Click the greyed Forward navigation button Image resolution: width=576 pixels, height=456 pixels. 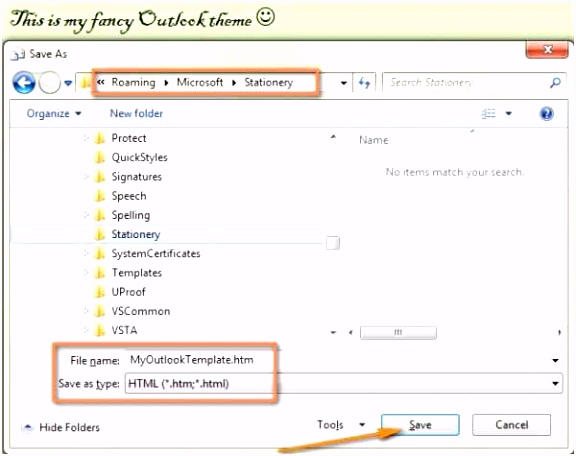pos(50,83)
